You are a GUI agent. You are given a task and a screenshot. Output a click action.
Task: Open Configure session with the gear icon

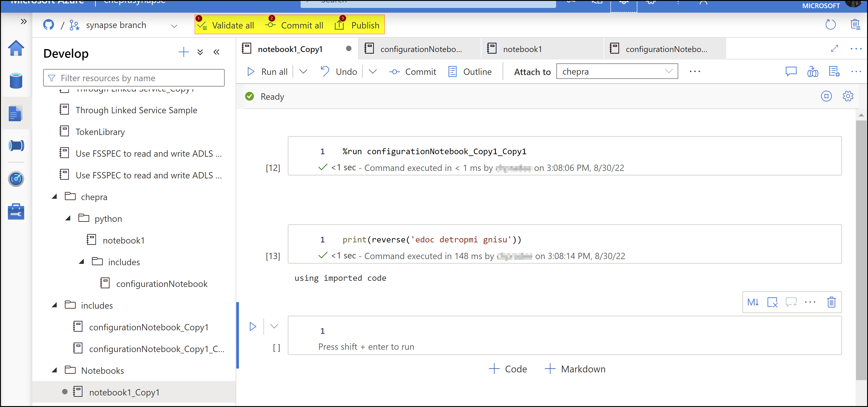click(x=848, y=96)
